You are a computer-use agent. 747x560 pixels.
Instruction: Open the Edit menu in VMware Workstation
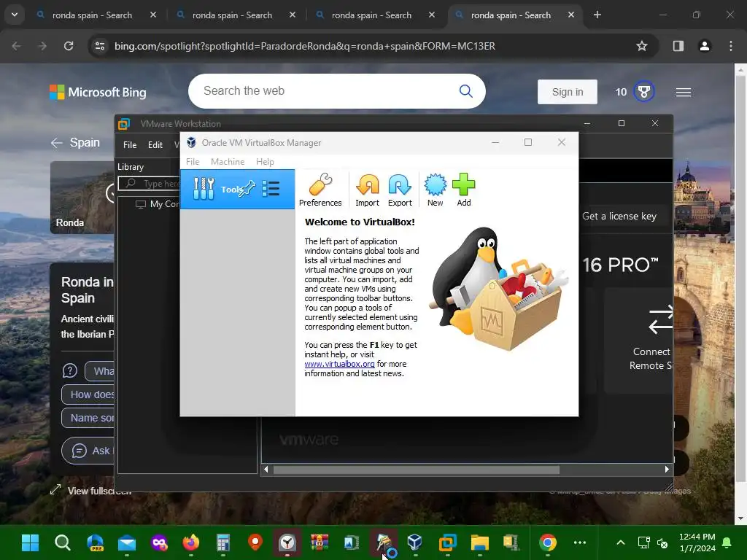155,145
